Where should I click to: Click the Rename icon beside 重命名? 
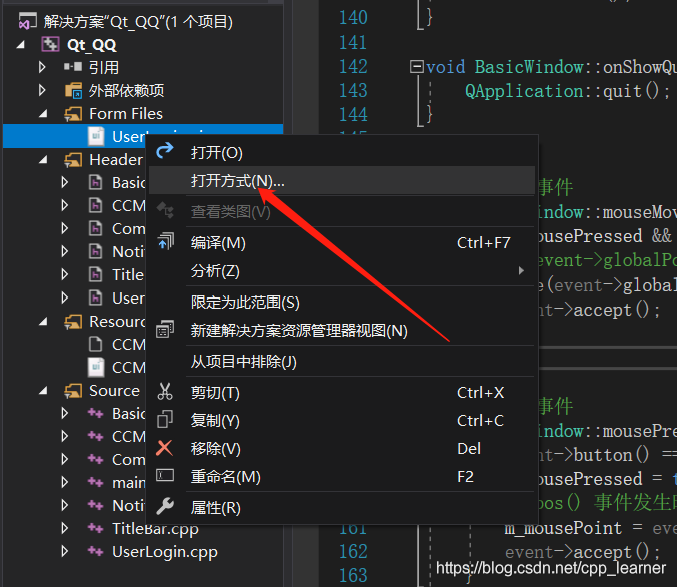click(x=165, y=476)
